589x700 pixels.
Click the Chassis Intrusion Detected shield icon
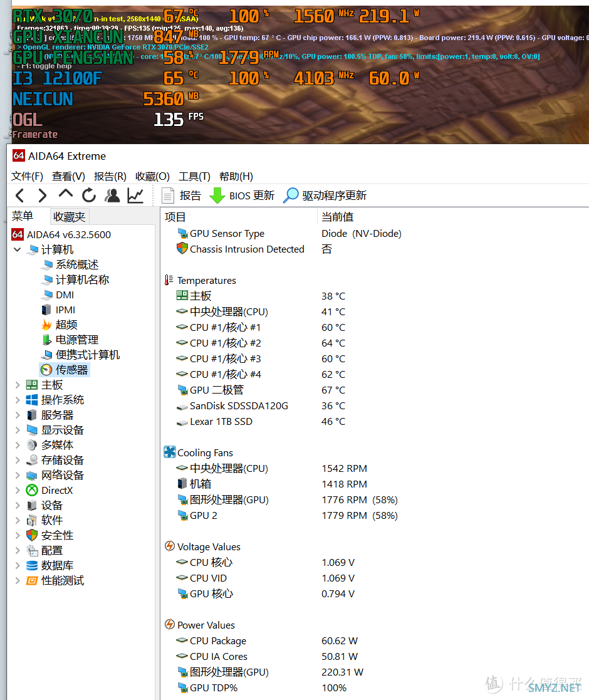pyautogui.click(x=182, y=248)
